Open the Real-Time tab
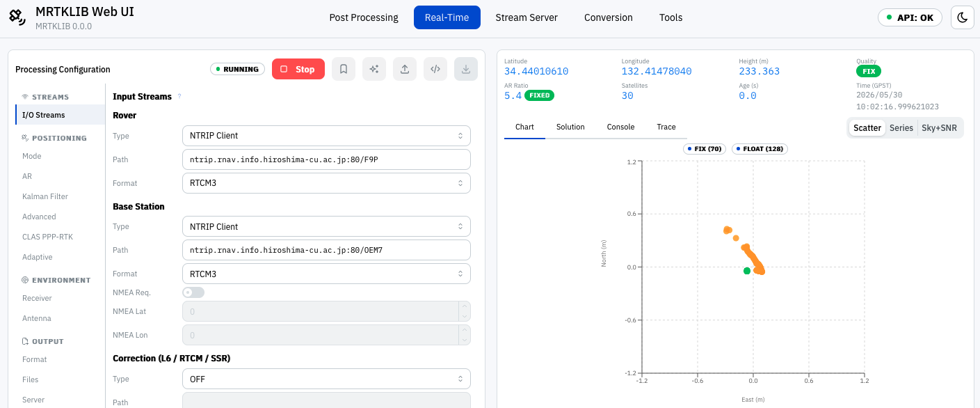Screen dimensions: 980x408 (x=447, y=17)
